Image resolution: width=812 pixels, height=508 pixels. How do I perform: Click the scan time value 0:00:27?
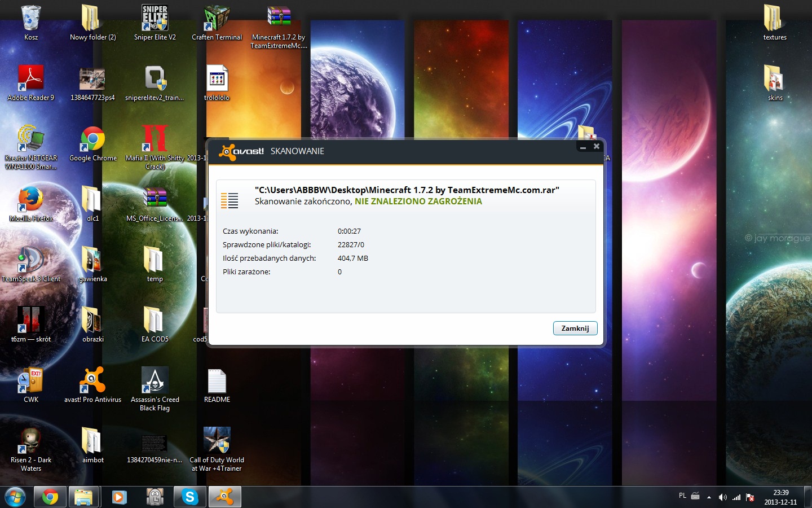pos(349,231)
